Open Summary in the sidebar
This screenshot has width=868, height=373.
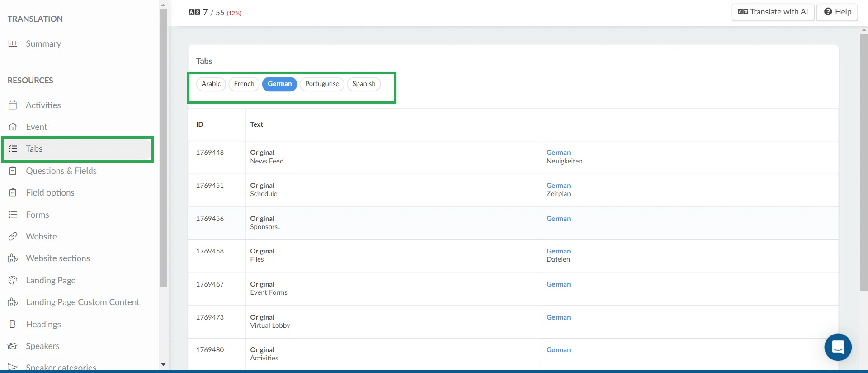[x=43, y=43]
